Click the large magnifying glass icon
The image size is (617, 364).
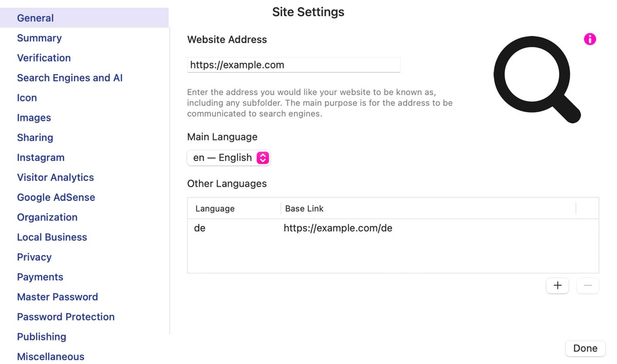[x=536, y=78]
